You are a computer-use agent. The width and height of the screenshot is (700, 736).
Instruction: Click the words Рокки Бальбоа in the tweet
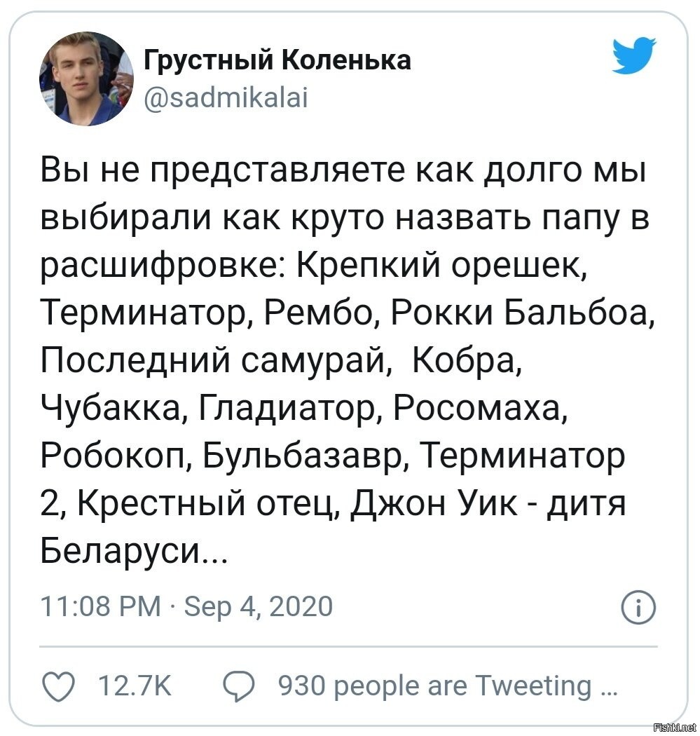[x=523, y=311]
